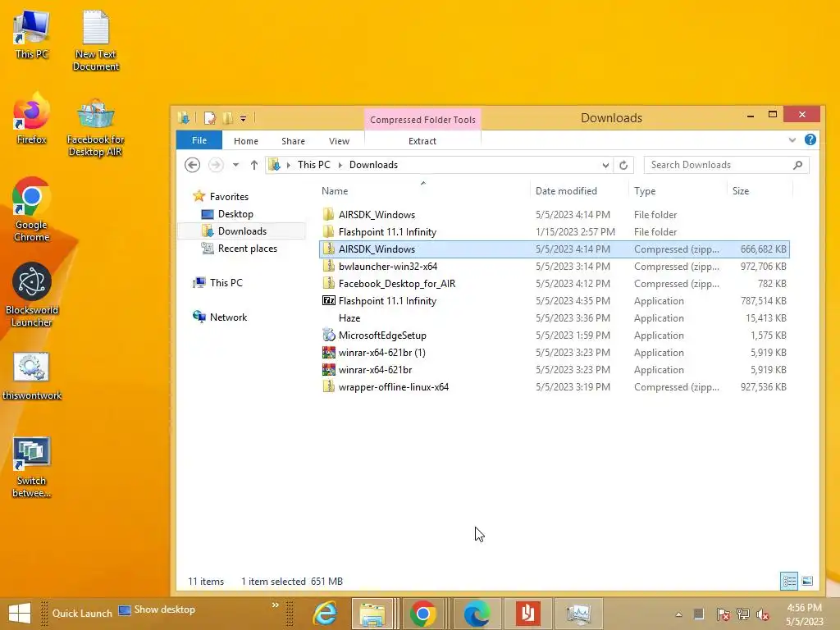Select the Google Chrome desktop shortcut
Screen dimensions: 840x630
point(32,209)
